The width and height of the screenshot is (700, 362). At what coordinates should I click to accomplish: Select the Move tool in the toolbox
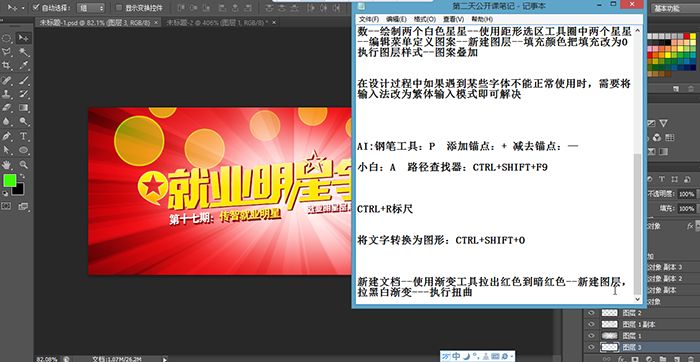24,38
